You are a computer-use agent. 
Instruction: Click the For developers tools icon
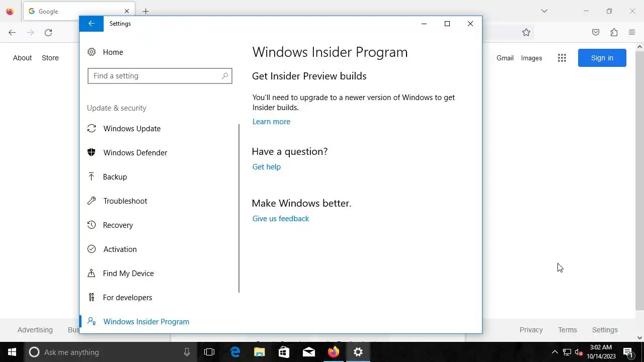tap(91, 297)
